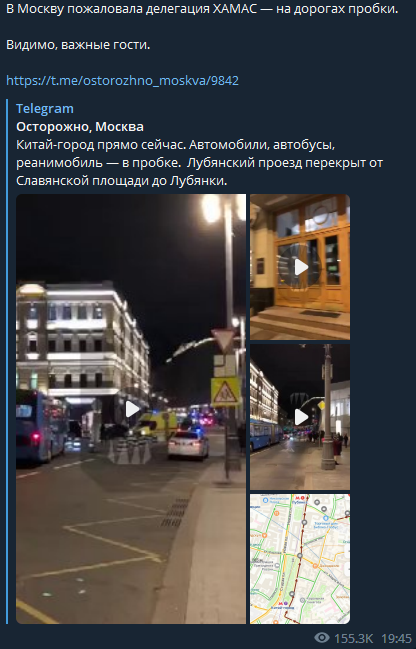Open the t.me/ostorozhno_moskva/9842 link
Image resolution: width=416 pixels, height=649 pixels.
(123, 80)
